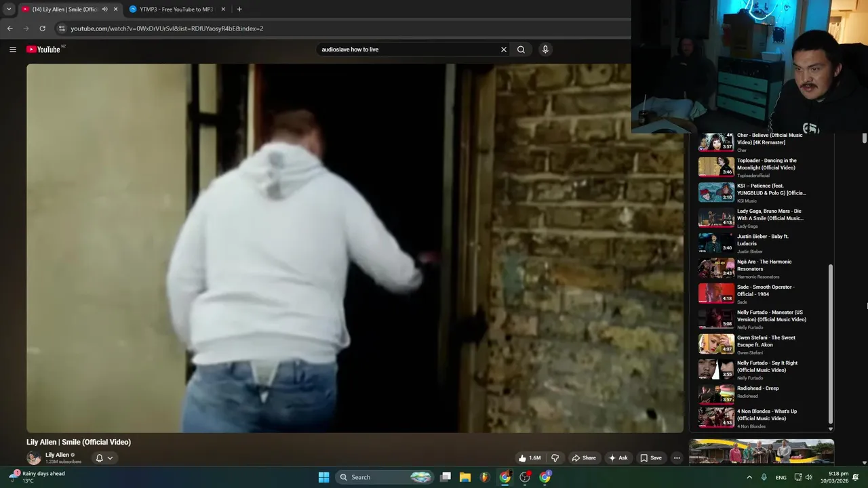This screenshot has height=488, width=868.
Task: Go to YouTube home via the logo
Action: tap(43, 49)
